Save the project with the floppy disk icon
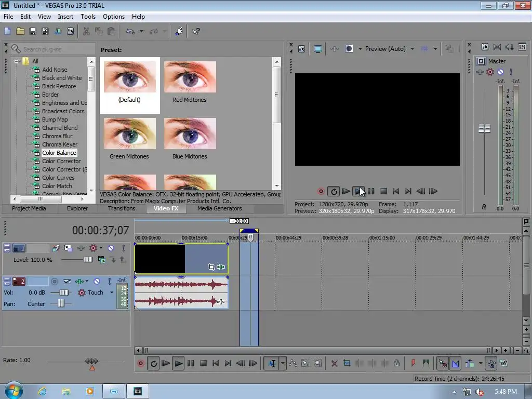532x399 pixels. [x=33, y=31]
